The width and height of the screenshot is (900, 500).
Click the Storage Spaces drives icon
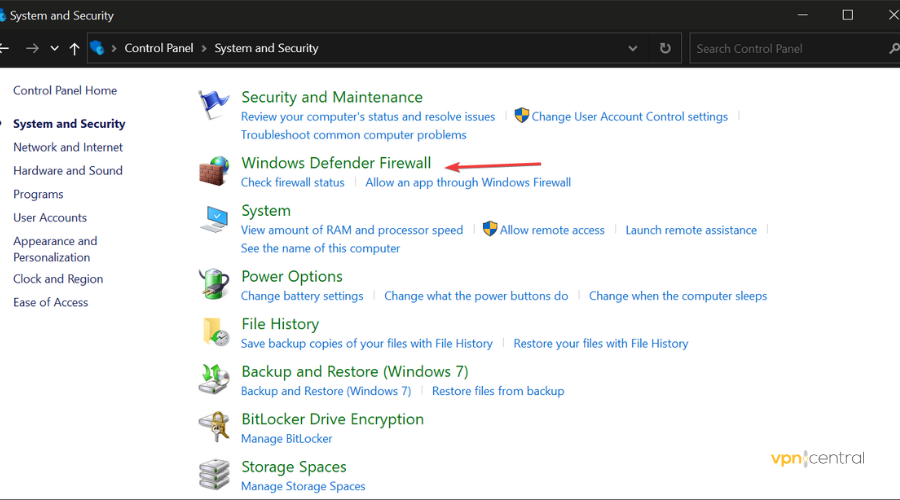(x=214, y=474)
